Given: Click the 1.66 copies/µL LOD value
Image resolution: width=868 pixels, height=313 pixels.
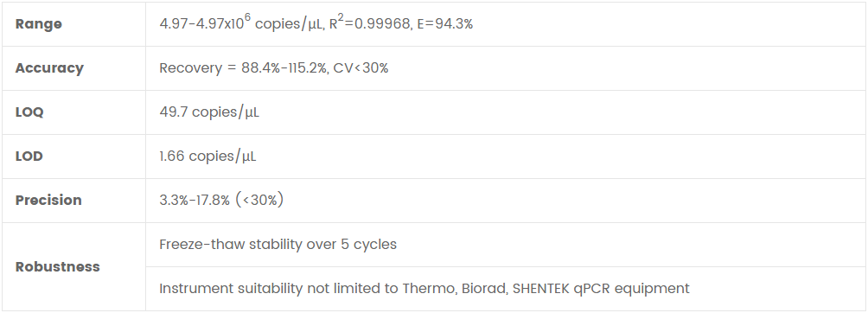Looking at the screenshot, I should click(x=207, y=156).
